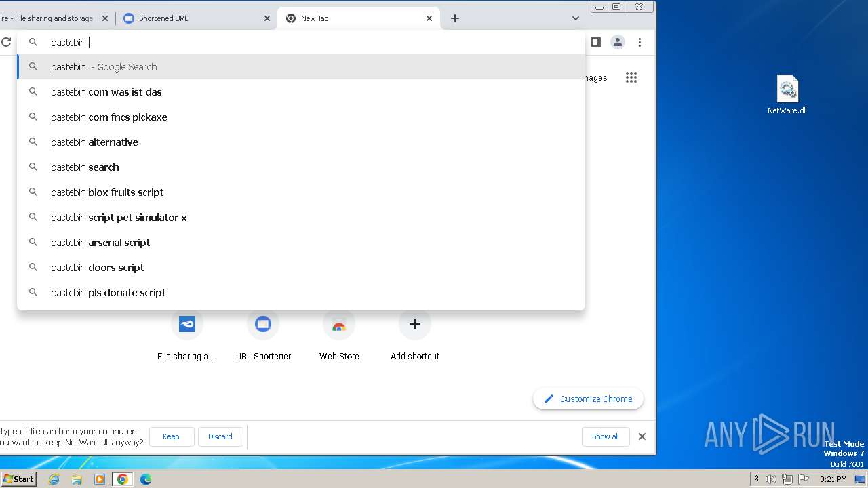The height and width of the screenshot is (488, 868).
Task: Show hidden system tray icons
Action: (756, 479)
